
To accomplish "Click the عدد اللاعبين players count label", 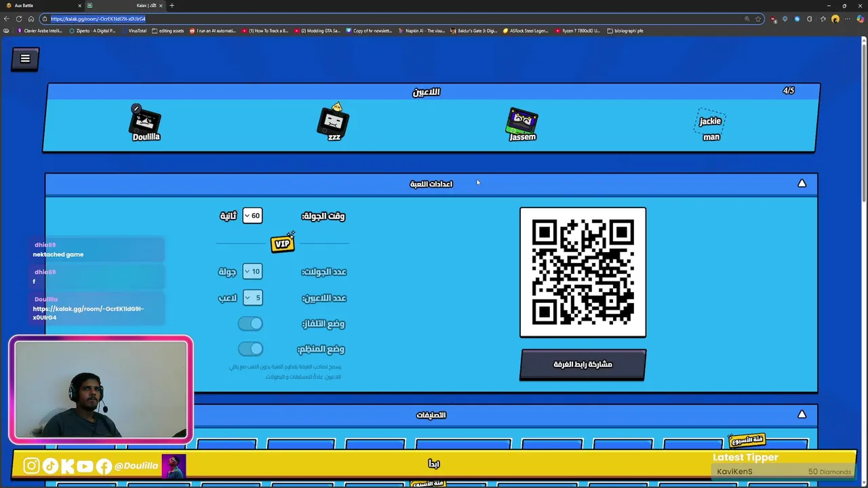I will point(324,298).
